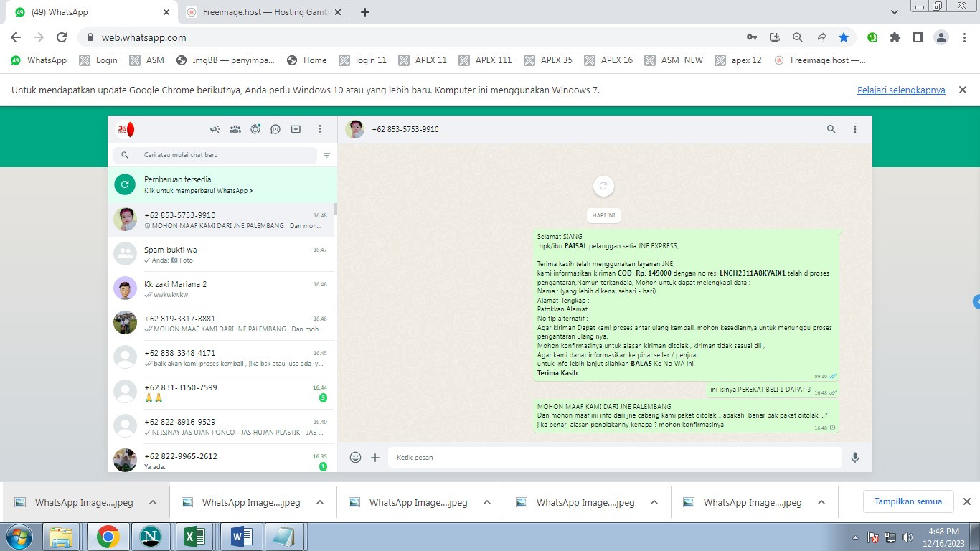Open chat with +62 831-3150-7599
The width and height of the screenshot is (980, 551).
coord(221,392)
